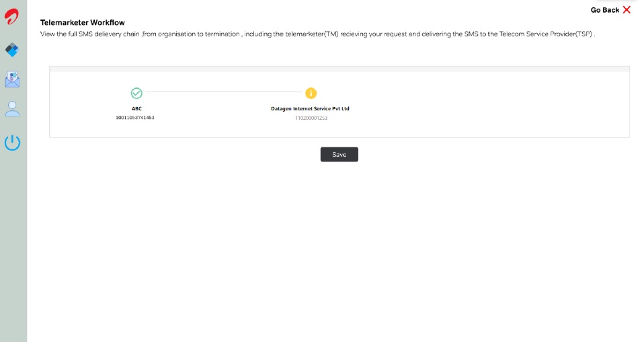This screenshot has height=358, width=644.
Task: Click blank sidebar area below power icon
Action: 13,256
